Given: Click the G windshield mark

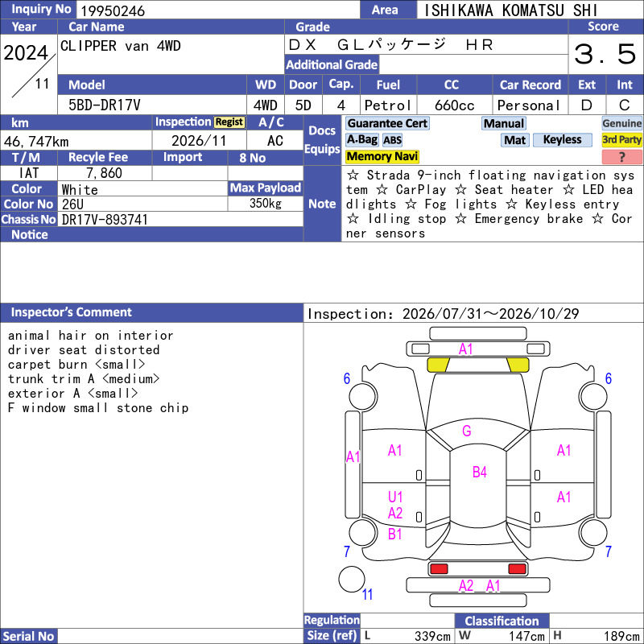Looking at the screenshot, I should tap(467, 431).
